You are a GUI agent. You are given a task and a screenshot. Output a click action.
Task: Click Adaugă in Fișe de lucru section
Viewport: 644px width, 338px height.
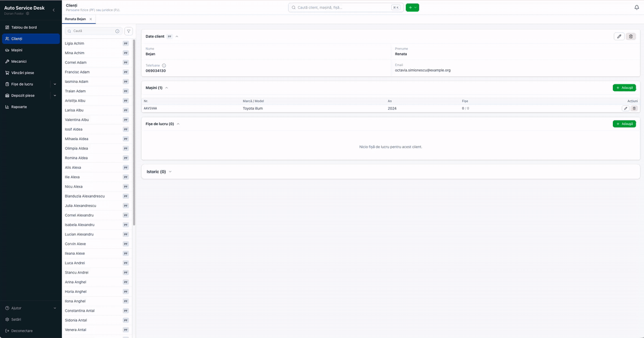(624, 124)
